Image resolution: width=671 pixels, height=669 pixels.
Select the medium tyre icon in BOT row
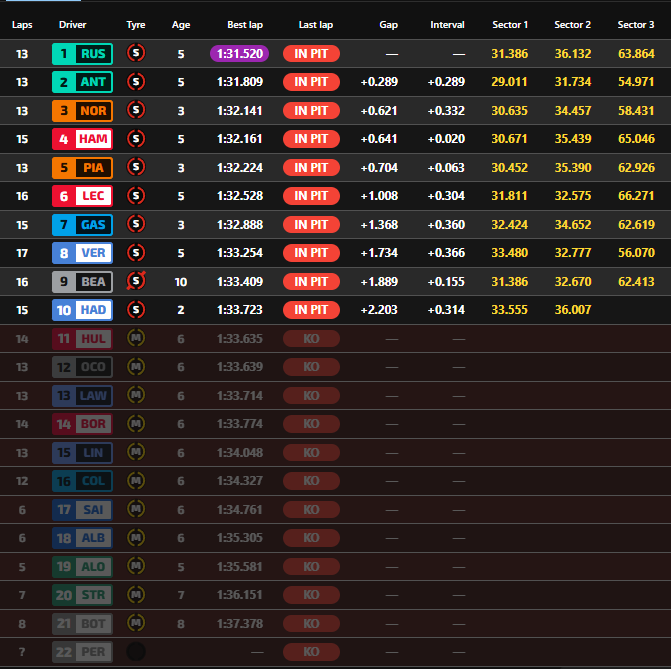(x=137, y=624)
